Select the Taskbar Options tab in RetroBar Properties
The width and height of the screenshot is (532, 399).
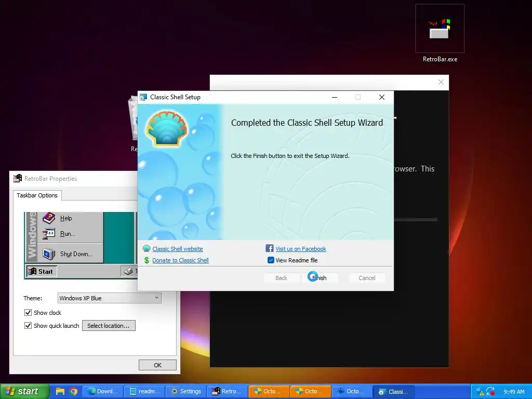(37, 195)
